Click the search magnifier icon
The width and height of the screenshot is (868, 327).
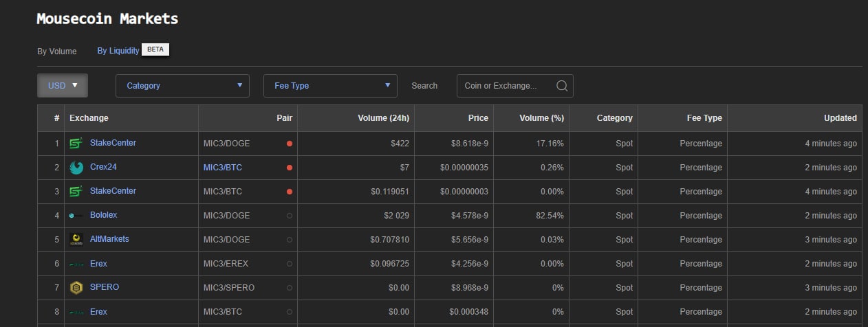point(562,86)
